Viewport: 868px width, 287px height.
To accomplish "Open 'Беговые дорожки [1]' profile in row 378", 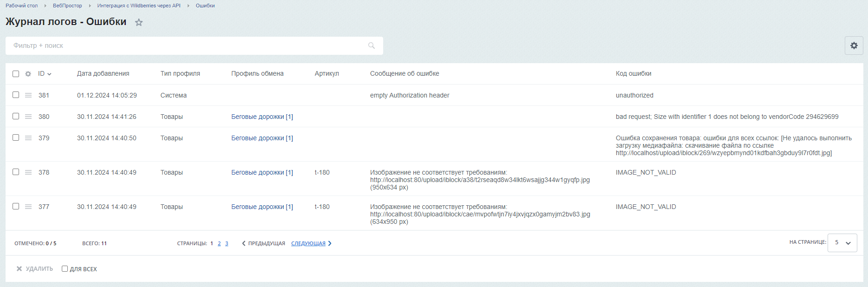I will click(262, 172).
